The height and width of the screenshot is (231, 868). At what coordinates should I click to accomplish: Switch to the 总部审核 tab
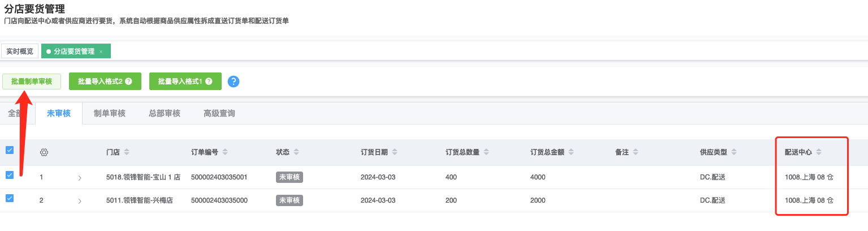point(164,113)
